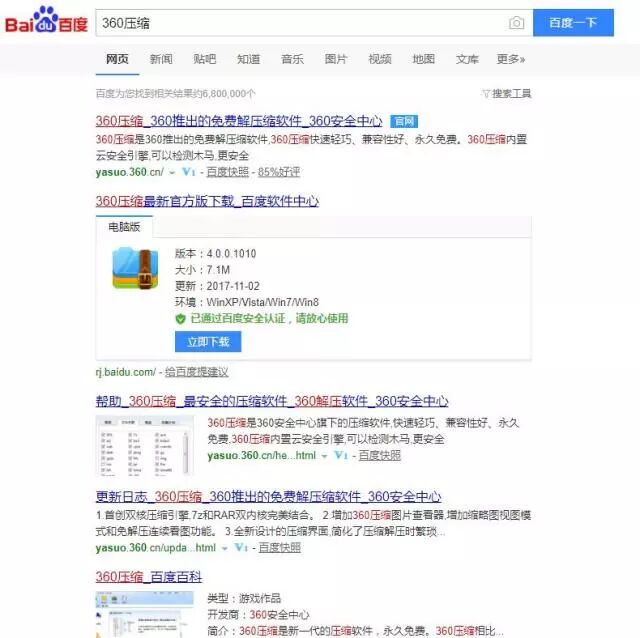Click V1 badge beside yasuo.360.cn/he...html

[x=341, y=455]
